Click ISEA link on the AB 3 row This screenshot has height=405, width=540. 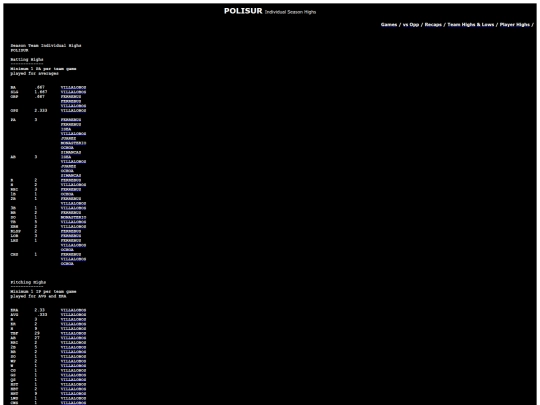tap(66, 157)
